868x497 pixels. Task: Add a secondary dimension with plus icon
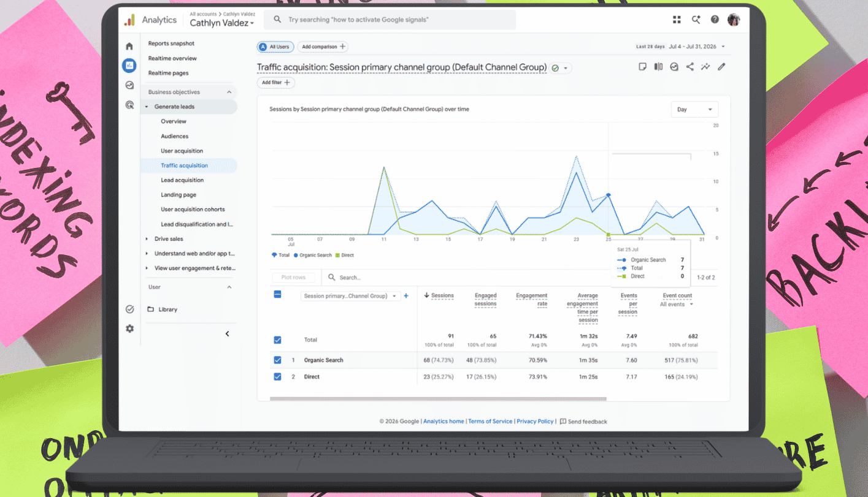coord(406,296)
